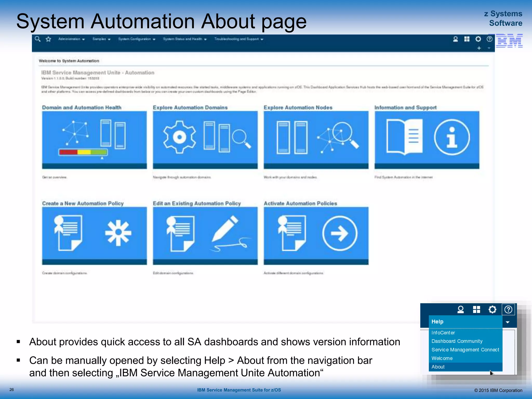The height and width of the screenshot is (399, 532).
Task: Click the gear icon in the zoomed inset
Action: click(x=492, y=309)
